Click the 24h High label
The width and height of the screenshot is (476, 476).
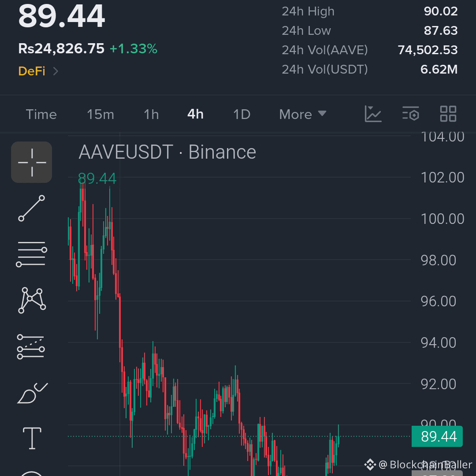point(308,11)
